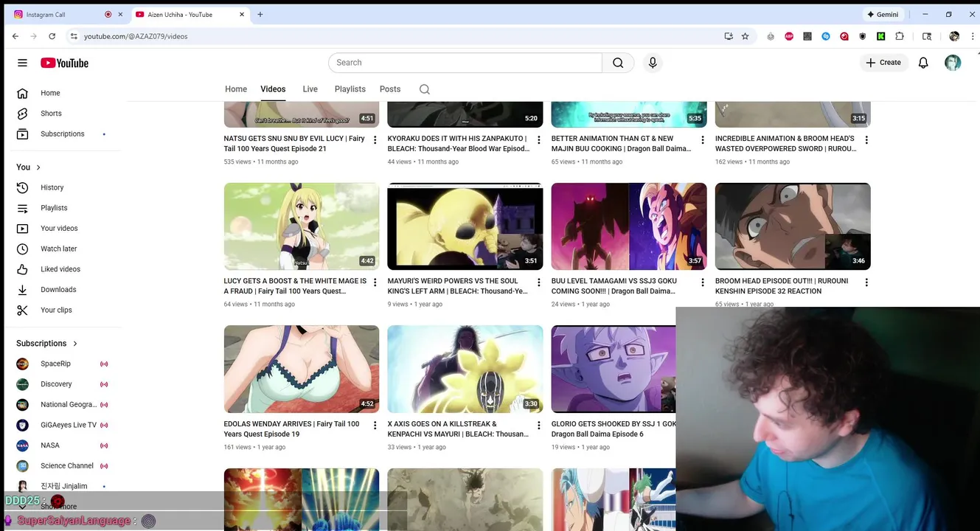The height and width of the screenshot is (531, 980).
Task: Reload the page in browser
Action: tap(52, 36)
